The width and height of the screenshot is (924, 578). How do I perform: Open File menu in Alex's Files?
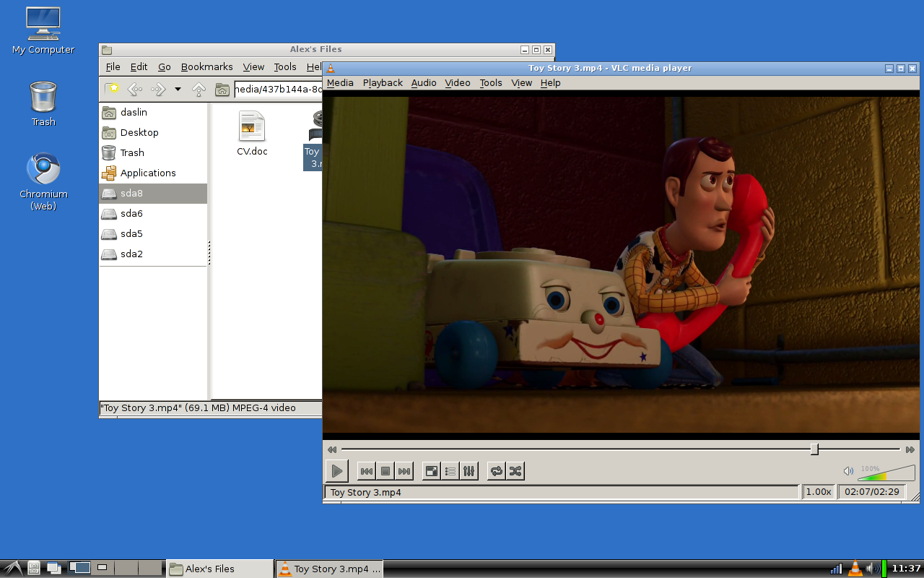[113, 66]
